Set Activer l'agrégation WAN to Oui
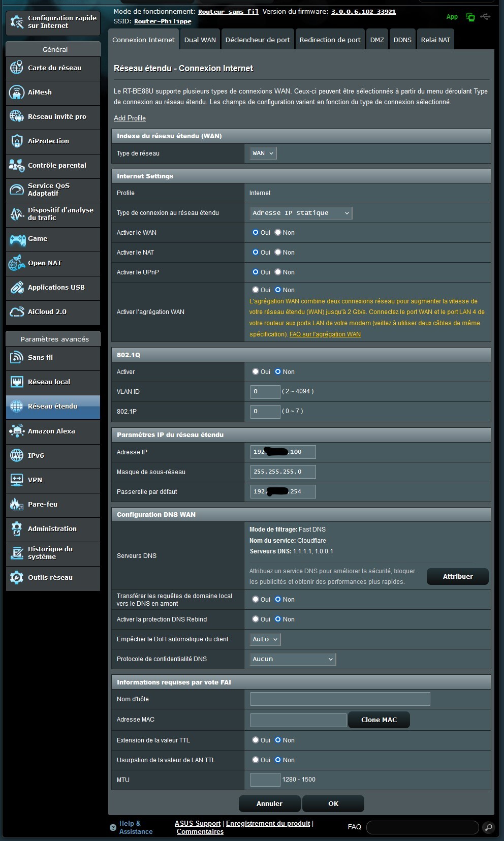Viewport: 504px width, 841px height. click(256, 290)
